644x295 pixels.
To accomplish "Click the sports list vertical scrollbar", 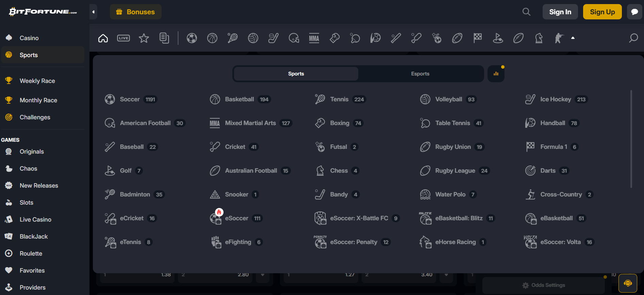I will pos(631,139).
